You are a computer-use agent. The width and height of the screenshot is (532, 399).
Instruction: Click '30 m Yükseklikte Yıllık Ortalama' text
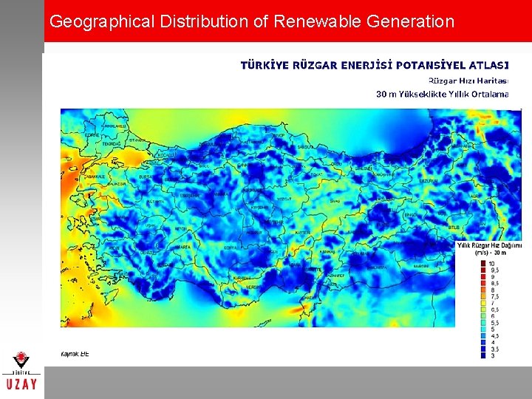[443, 94]
